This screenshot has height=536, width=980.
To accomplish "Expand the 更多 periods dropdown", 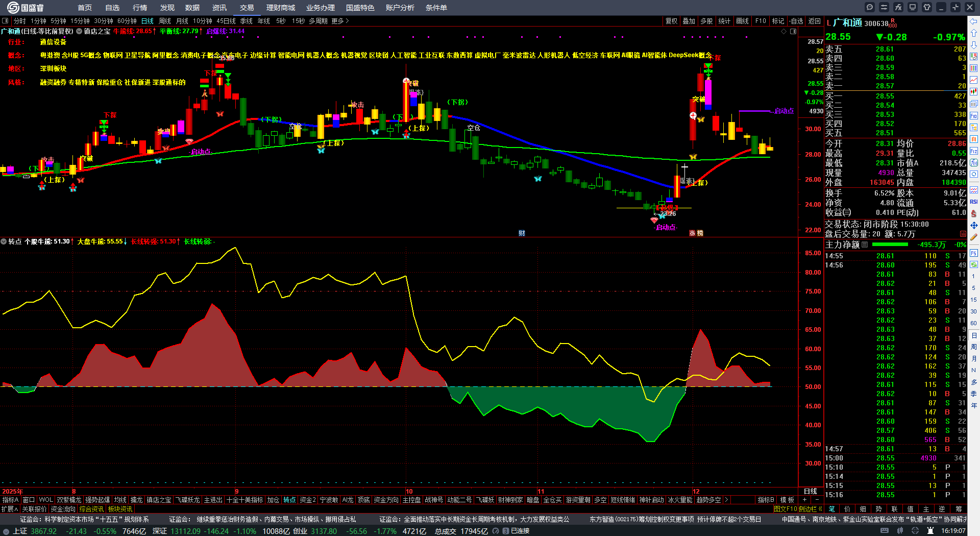I will [340, 21].
